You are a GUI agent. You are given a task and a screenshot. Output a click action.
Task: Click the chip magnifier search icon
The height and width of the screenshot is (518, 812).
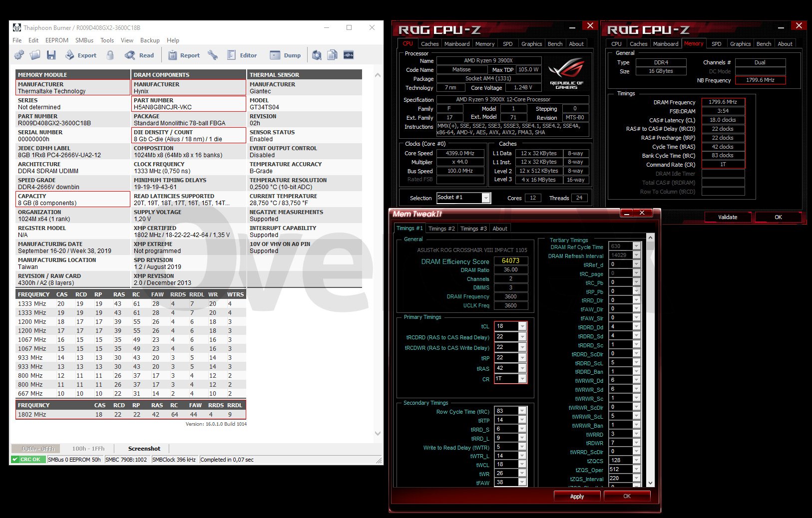(317, 55)
